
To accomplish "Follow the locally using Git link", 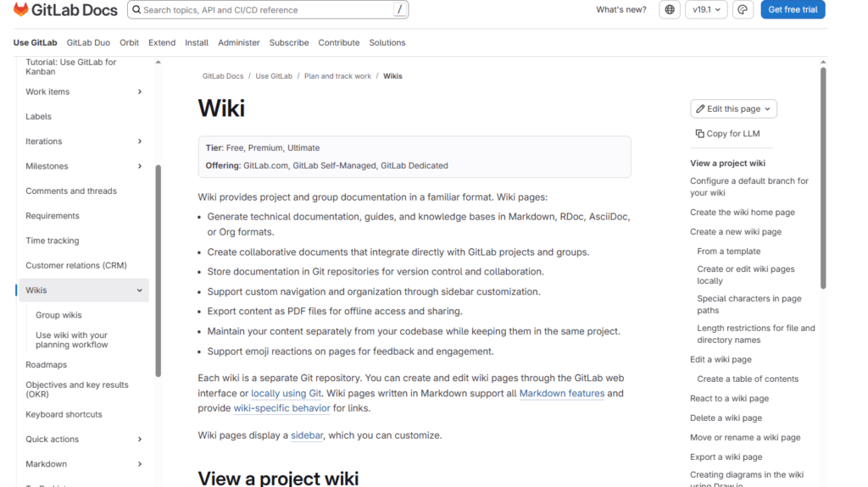I will pos(287,394).
